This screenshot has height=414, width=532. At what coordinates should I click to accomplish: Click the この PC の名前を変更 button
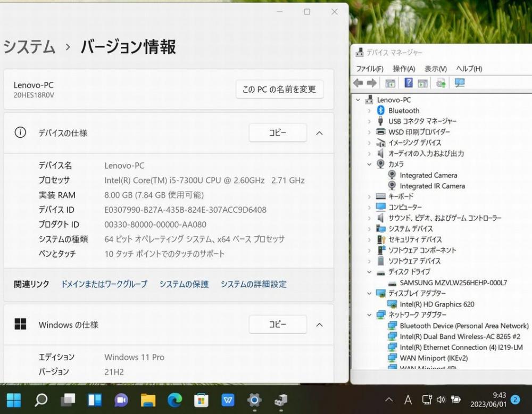click(280, 89)
